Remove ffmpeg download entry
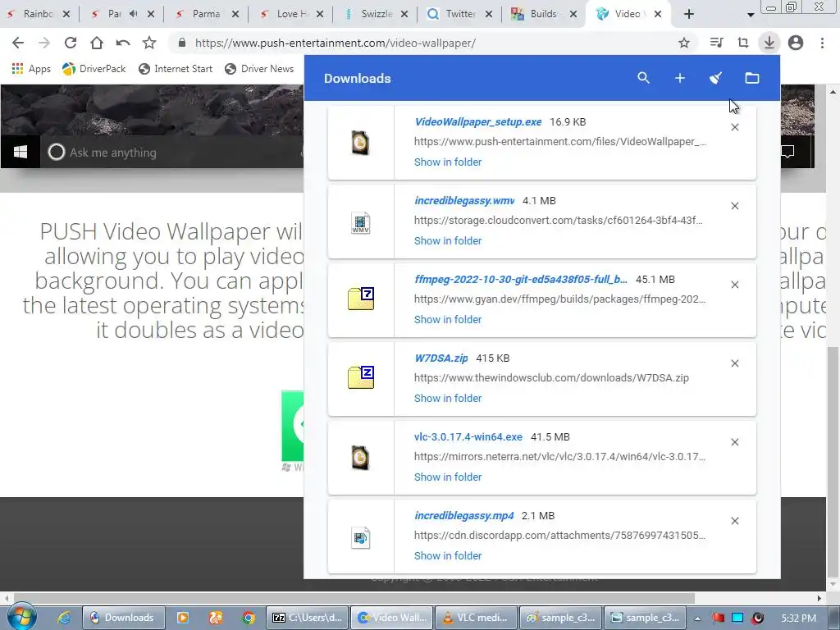 point(735,285)
